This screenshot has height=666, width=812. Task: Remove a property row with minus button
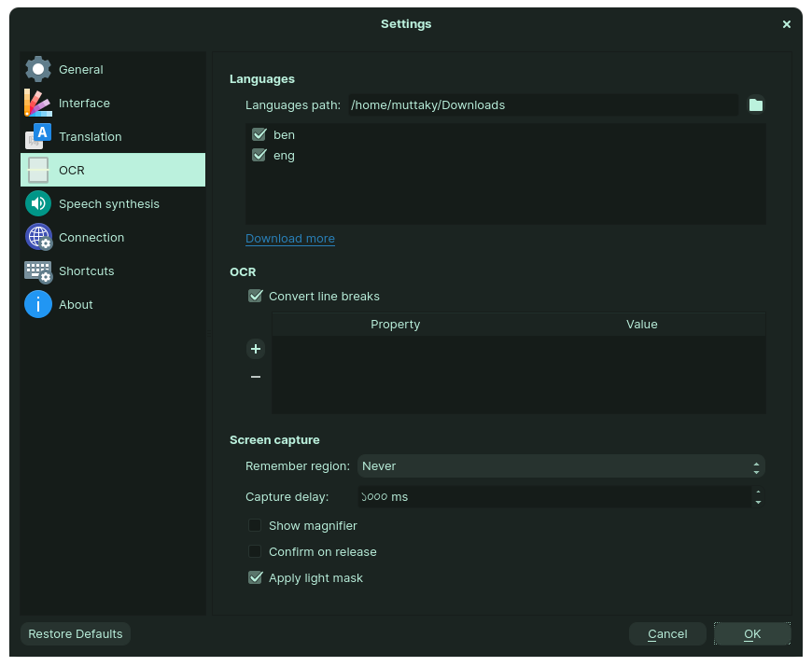[256, 377]
